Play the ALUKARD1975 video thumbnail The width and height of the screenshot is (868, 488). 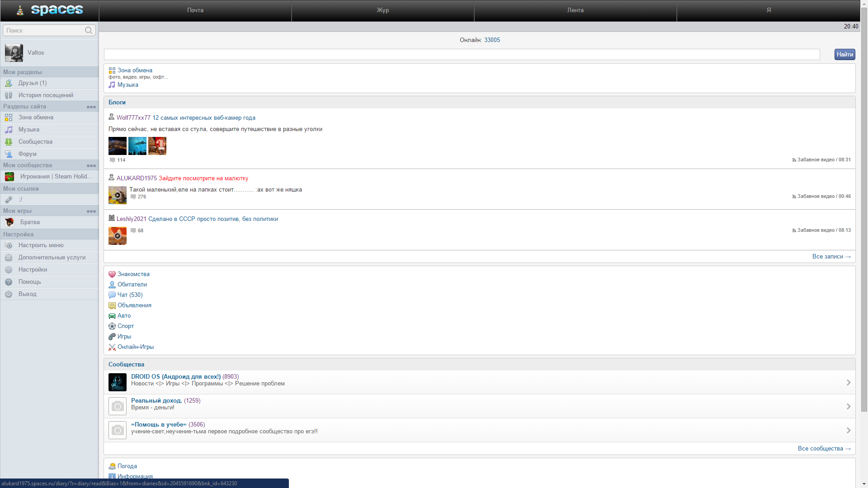(x=117, y=195)
